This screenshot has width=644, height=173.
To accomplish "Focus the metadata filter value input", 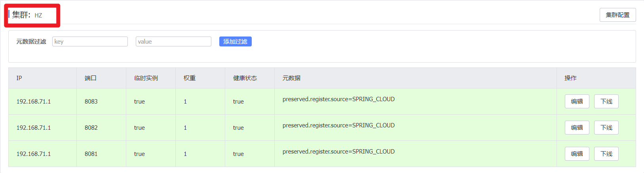I will coord(173,42).
